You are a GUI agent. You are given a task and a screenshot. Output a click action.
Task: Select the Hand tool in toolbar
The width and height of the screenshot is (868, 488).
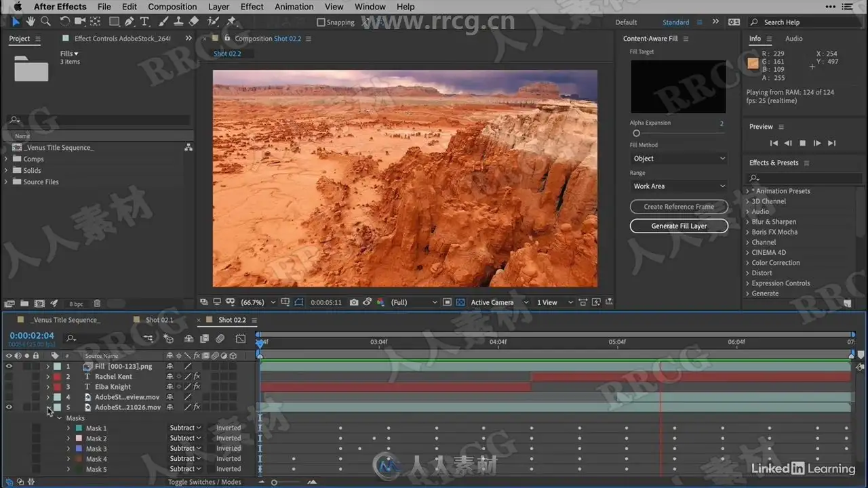pos(30,22)
